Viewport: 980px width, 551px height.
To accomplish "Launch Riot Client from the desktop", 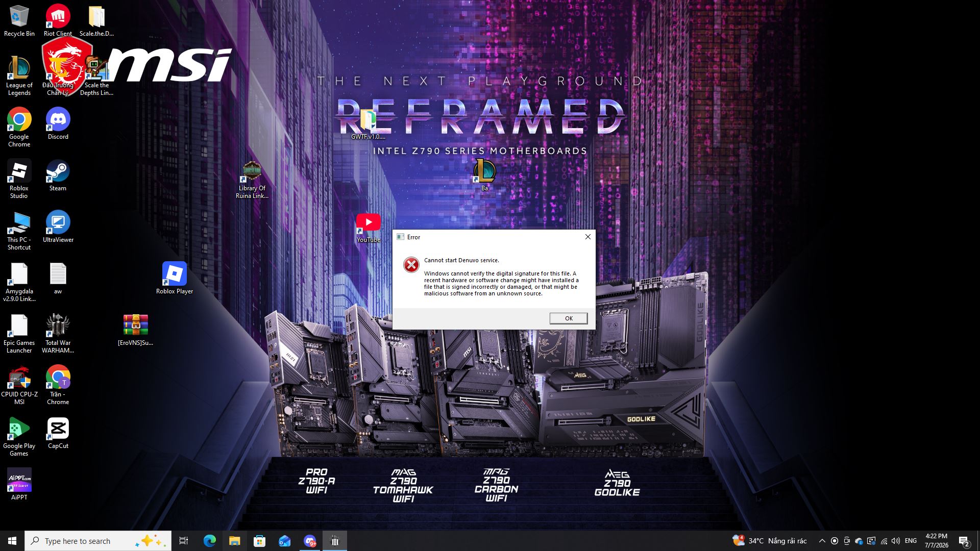I will pos(58,21).
